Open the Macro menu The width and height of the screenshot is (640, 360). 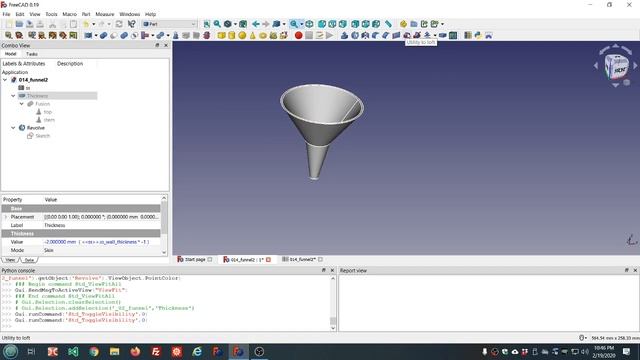69,14
